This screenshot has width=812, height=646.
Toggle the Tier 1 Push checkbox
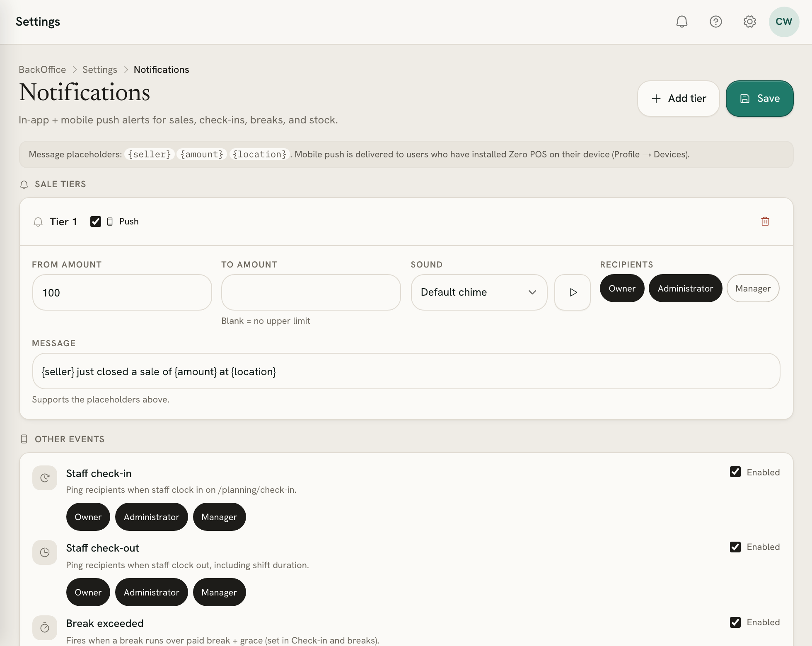[x=96, y=222]
